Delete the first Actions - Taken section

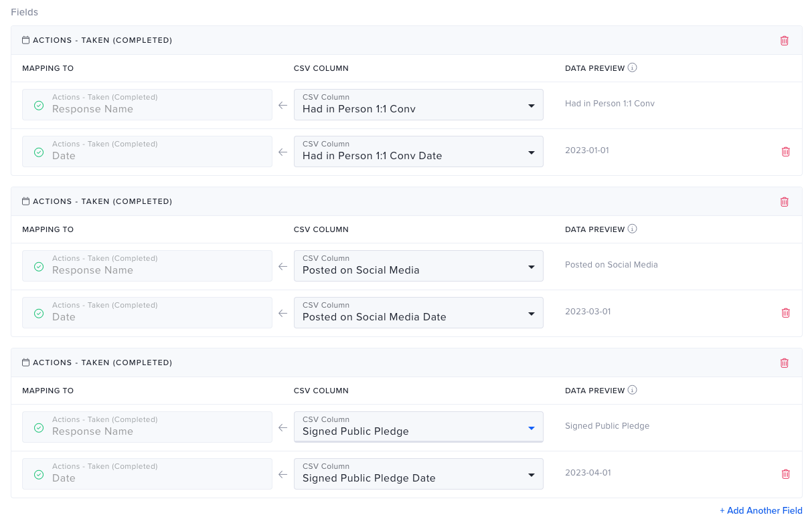(x=785, y=41)
